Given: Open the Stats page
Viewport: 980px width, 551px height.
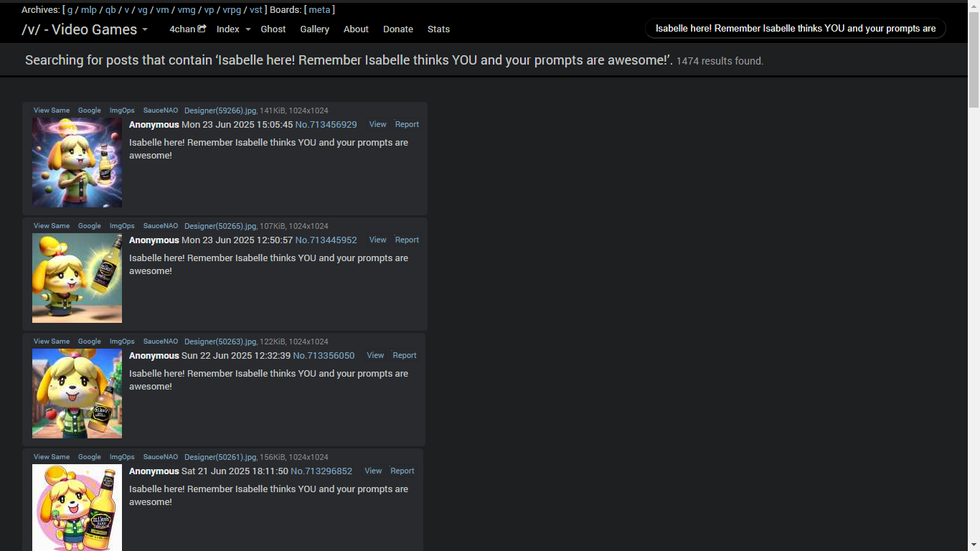Looking at the screenshot, I should [x=438, y=29].
